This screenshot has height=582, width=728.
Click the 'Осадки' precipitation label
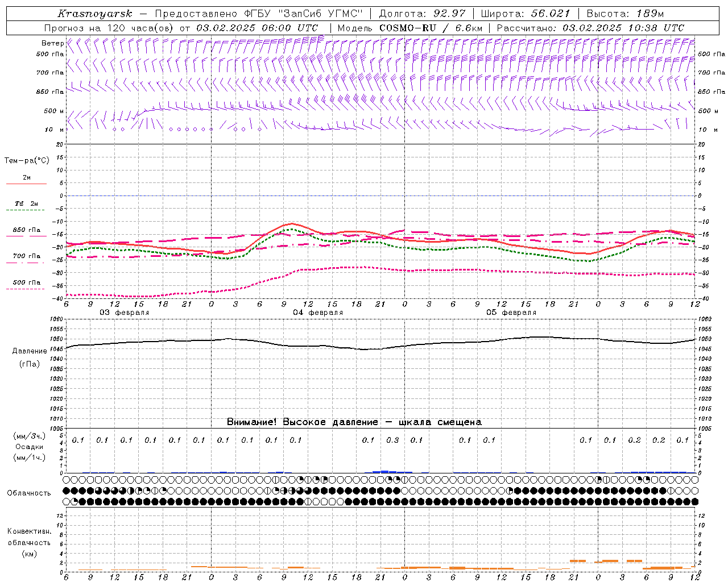click(x=30, y=447)
